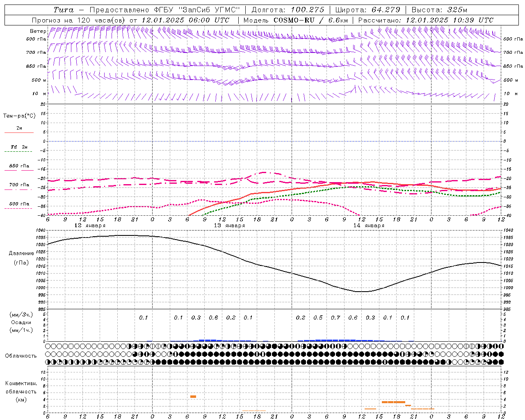Click the "13 января" date label
Image resolution: width=525 pixels, height=420 pixels.
[229, 226]
